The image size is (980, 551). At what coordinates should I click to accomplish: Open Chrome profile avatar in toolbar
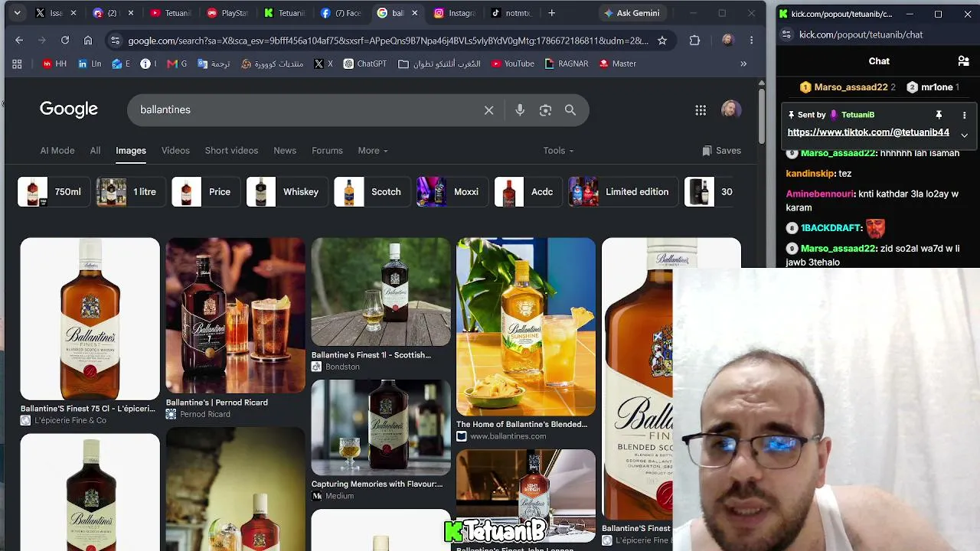[x=727, y=40]
